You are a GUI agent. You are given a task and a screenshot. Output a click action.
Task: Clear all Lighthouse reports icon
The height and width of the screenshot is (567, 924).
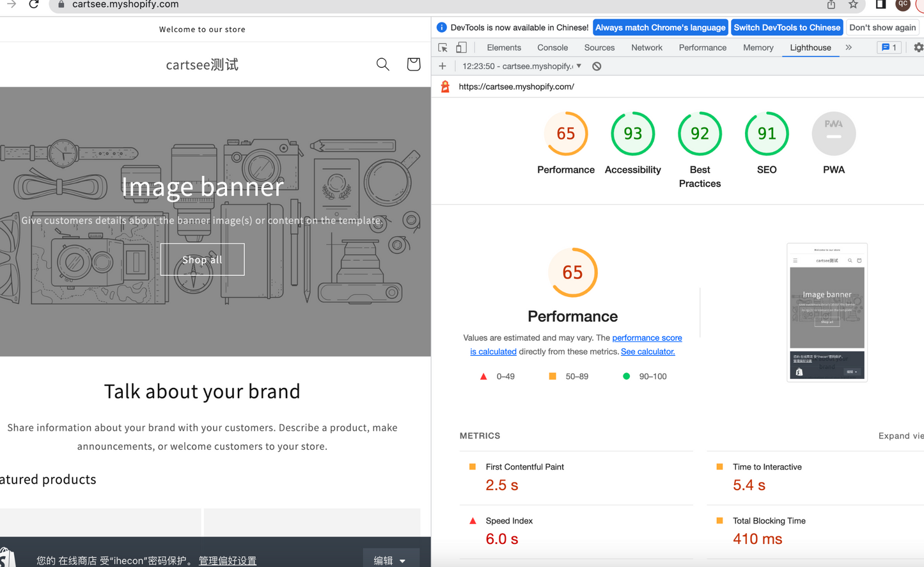pos(597,66)
